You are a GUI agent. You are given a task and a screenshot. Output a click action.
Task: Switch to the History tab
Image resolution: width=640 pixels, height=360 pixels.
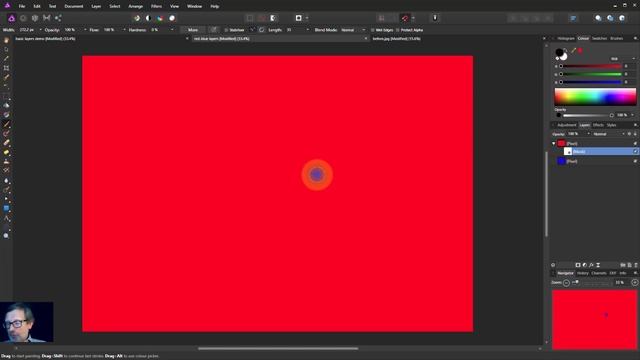[x=582, y=273]
